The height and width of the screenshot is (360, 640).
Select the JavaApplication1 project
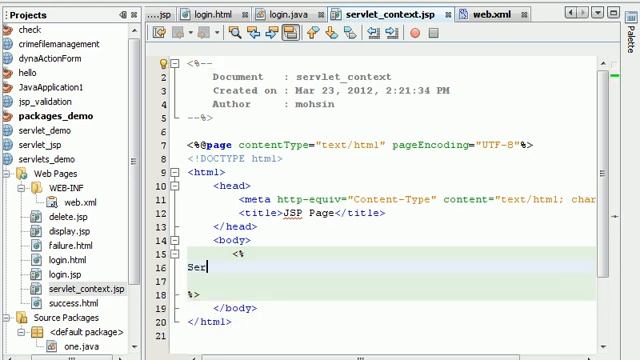click(51, 87)
